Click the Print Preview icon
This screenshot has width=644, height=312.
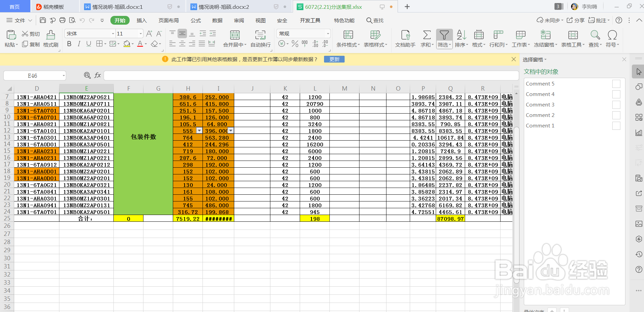click(72, 20)
